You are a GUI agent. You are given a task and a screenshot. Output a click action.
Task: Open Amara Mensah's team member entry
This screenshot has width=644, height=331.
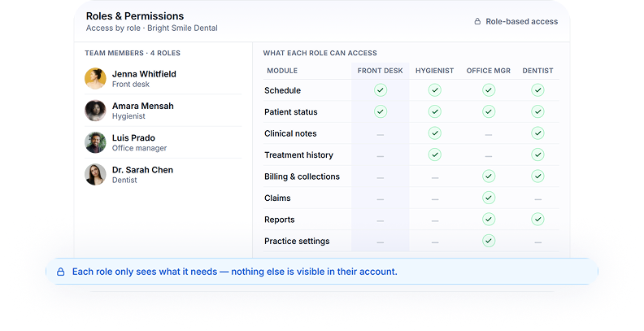[x=163, y=111]
